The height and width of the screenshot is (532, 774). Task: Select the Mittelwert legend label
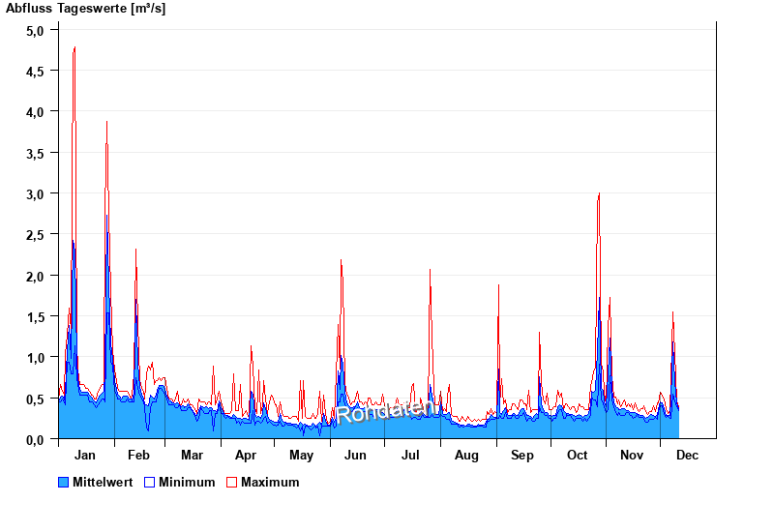coord(103,483)
